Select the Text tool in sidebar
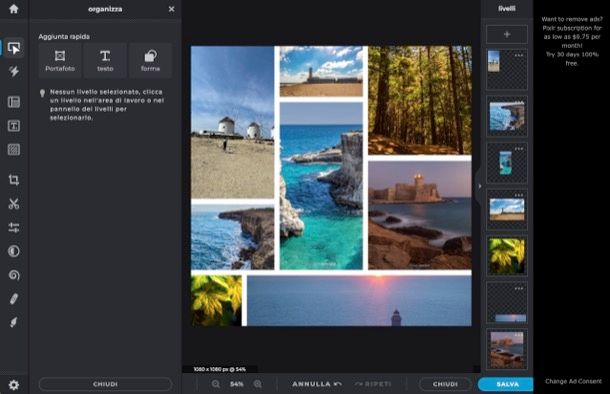 14,126
